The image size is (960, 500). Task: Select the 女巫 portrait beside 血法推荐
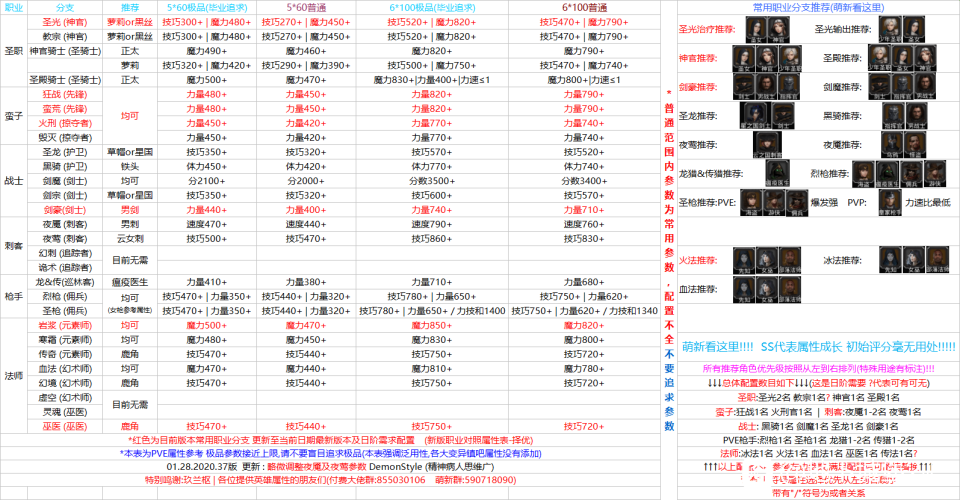click(x=766, y=289)
